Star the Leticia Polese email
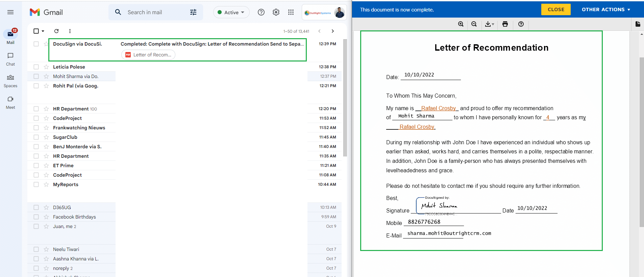The image size is (644, 277). [x=46, y=67]
